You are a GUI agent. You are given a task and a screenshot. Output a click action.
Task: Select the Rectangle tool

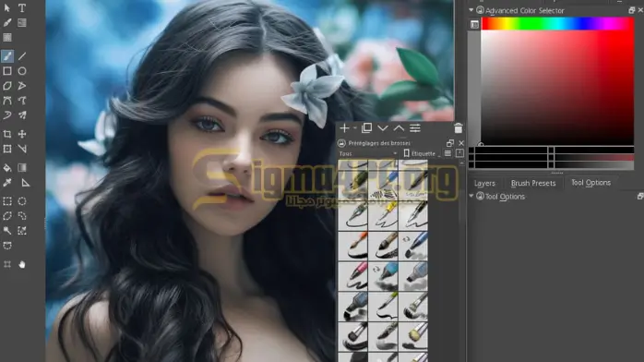click(x=7, y=71)
